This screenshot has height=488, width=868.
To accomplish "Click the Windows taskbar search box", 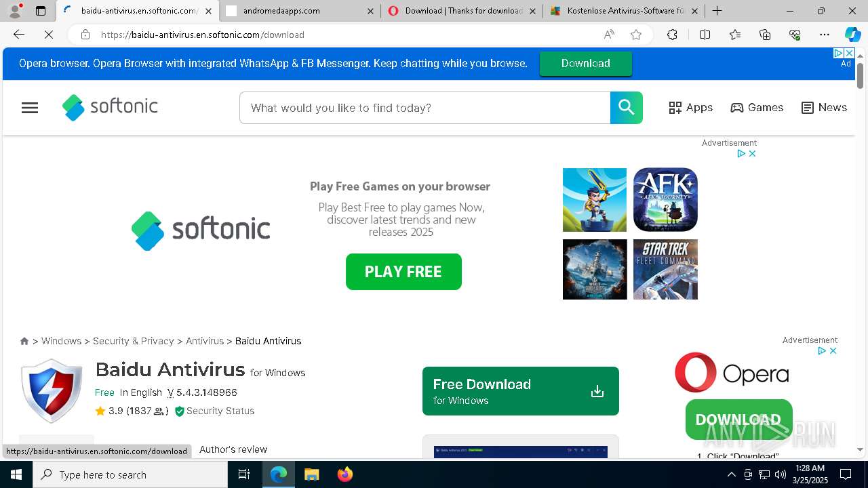I will [130, 474].
